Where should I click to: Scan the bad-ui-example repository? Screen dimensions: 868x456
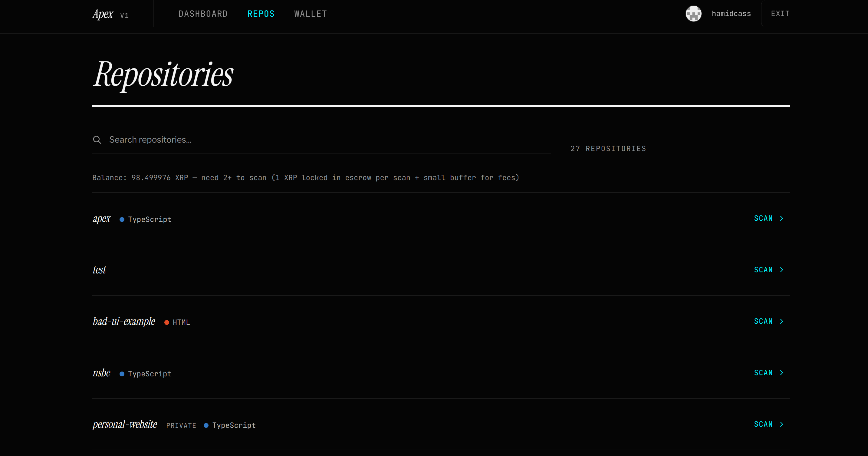click(763, 322)
